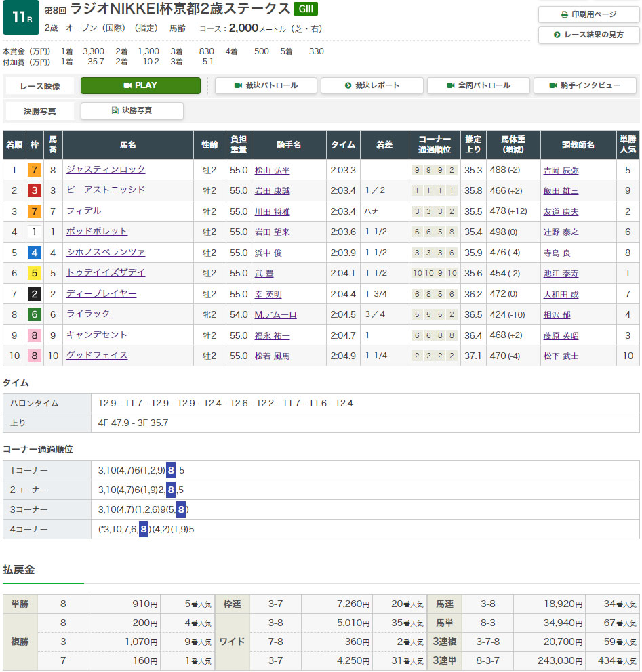This screenshot has width=642, height=672.
Task: Click the orange frame 7 badge for ジャスティンロック
Action: click(34, 171)
